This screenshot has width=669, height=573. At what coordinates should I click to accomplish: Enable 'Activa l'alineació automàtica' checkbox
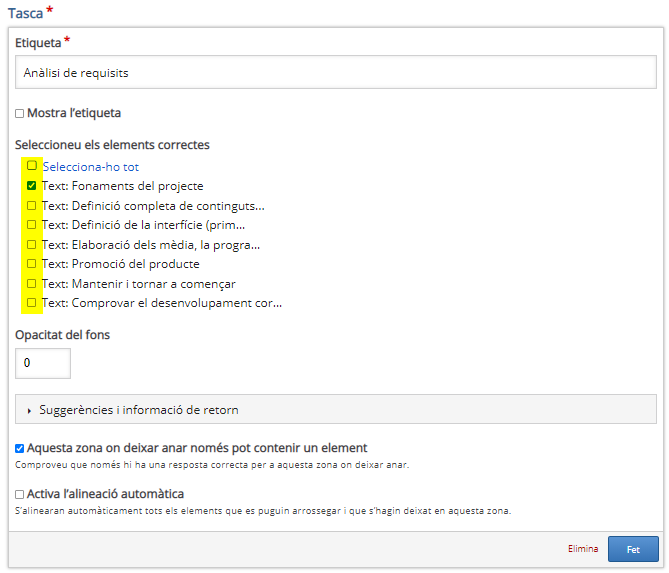coord(19,494)
